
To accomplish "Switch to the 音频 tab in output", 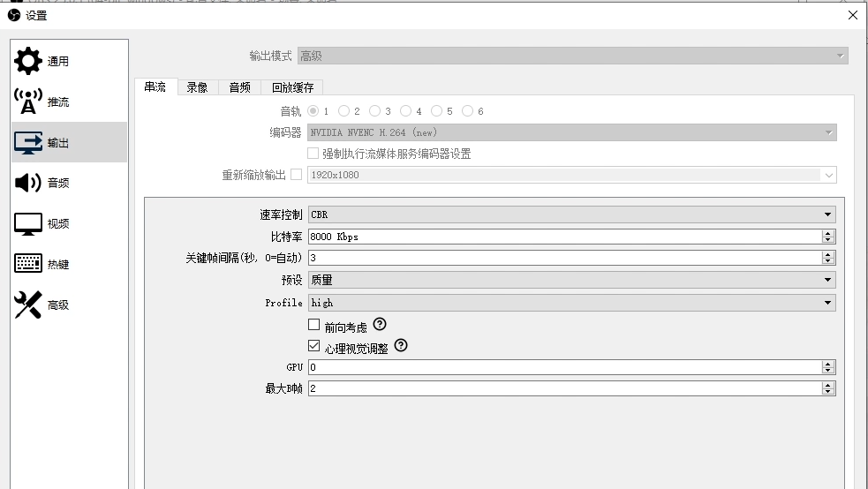I will point(239,87).
